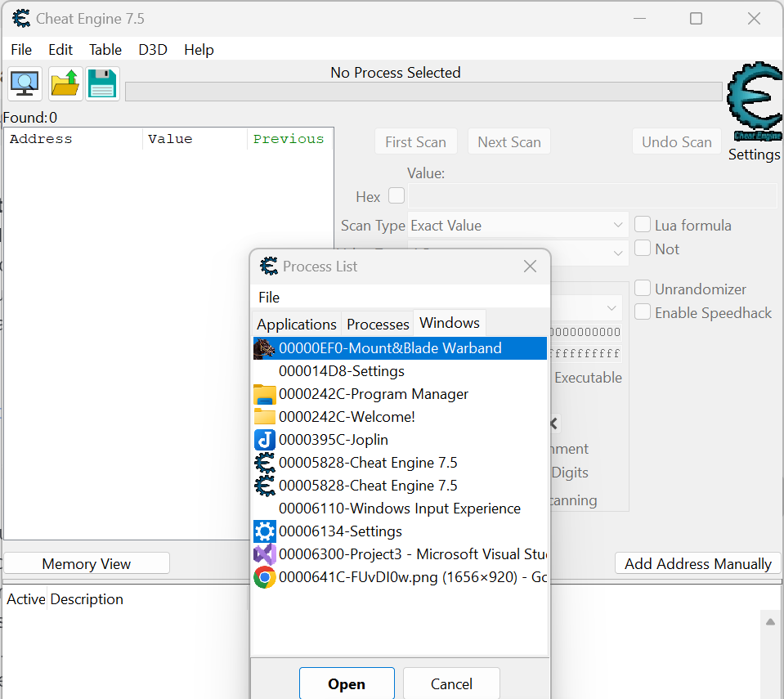Click the scan progress bar
Screen dimensions: 784x699
click(423, 92)
